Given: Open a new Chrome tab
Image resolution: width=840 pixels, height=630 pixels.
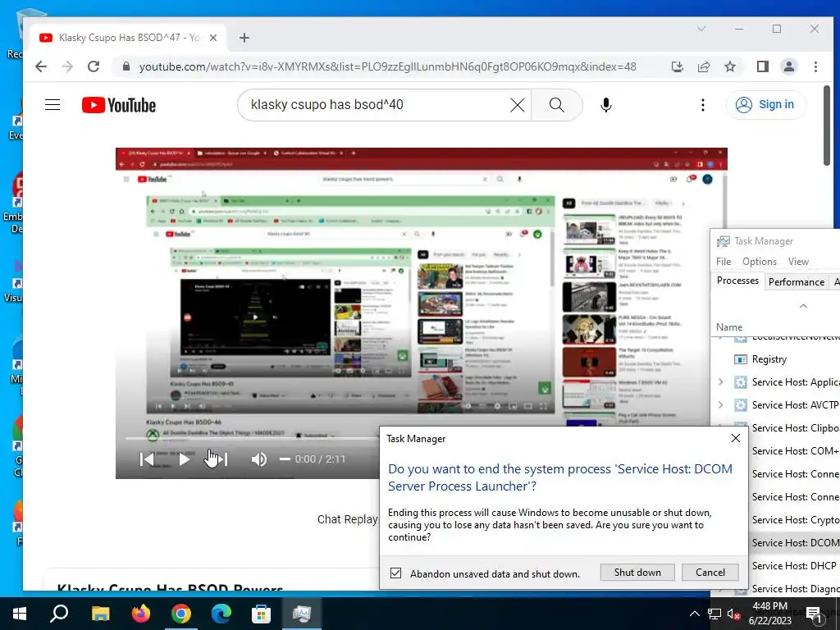Looking at the screenshot, I should click(x=244, y=38).
